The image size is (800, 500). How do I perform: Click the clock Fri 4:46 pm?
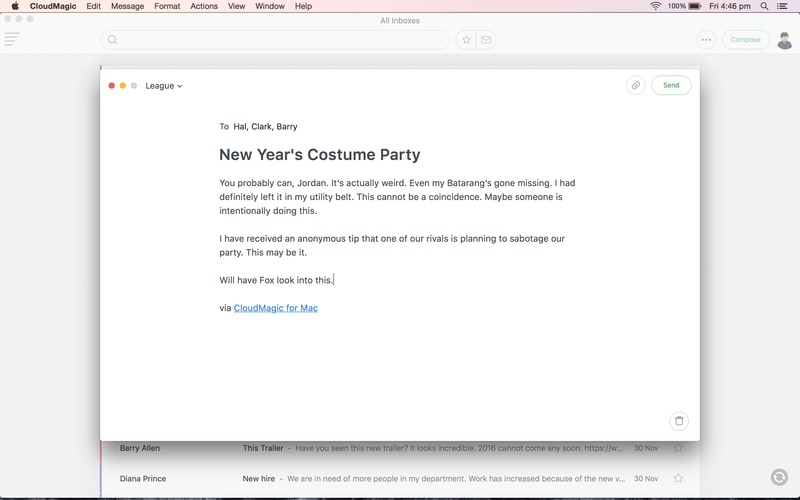coord(730,6)
